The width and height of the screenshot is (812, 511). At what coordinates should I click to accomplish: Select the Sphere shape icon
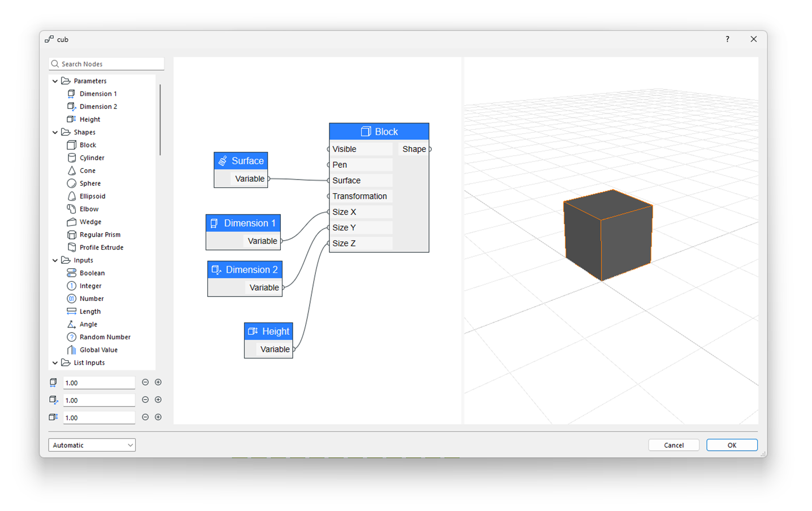coord(71,184)
